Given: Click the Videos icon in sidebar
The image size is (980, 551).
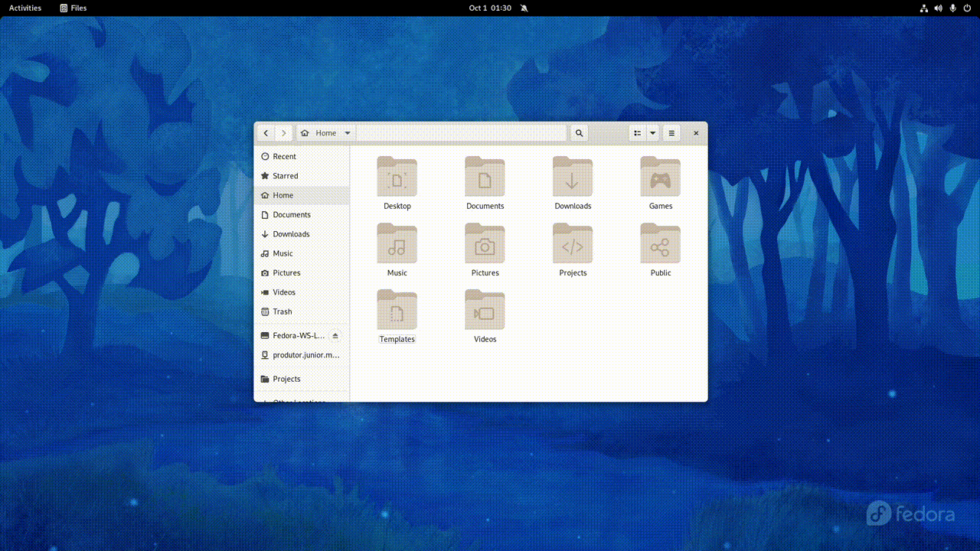Looking at the screenshot, I should [x=265, y=292].
